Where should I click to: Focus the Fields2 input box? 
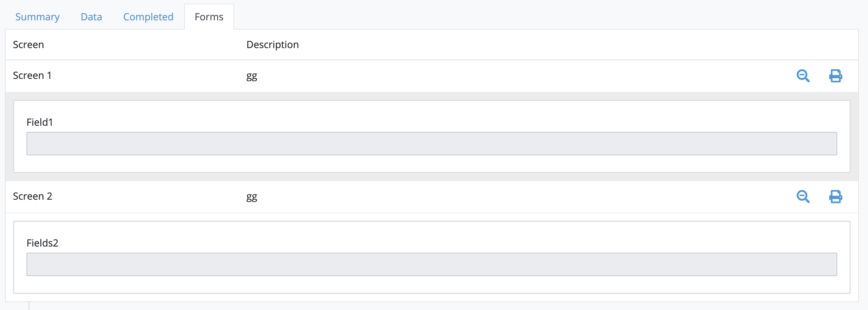coord(431,264)
